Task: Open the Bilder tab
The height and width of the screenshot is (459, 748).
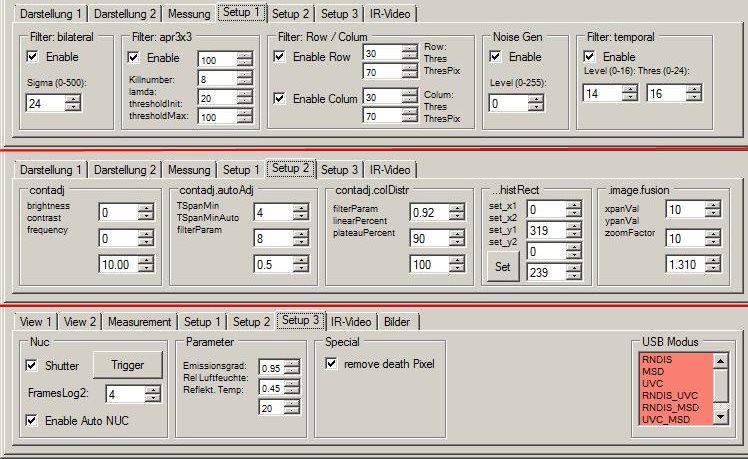Action: click(399, 321)
